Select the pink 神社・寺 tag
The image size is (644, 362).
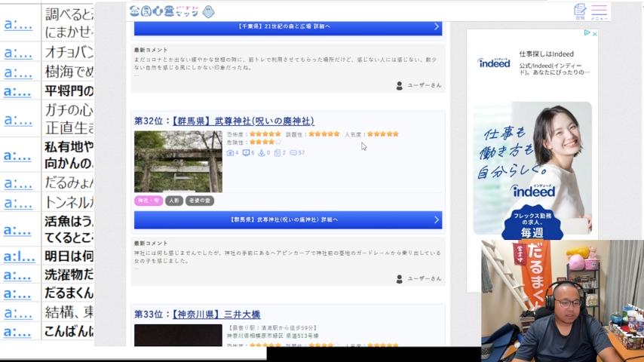tap(149, 201)
